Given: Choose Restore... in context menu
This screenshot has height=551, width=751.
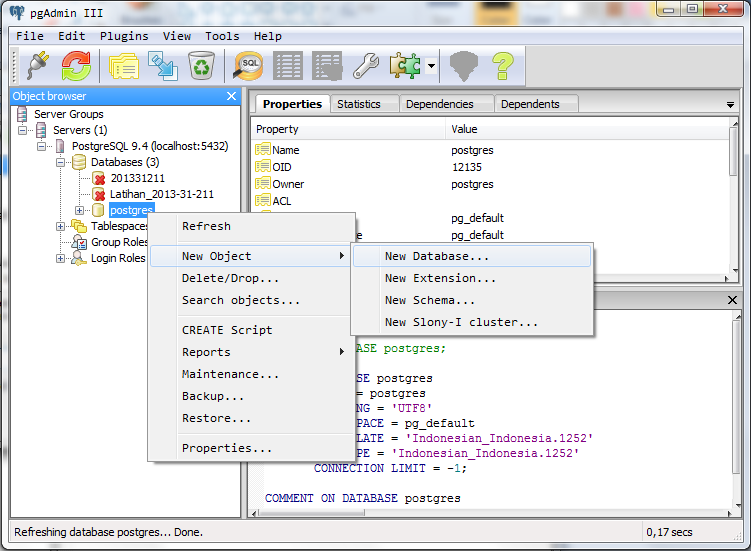Looking at the screenshot, I should [x=251, y=418].
